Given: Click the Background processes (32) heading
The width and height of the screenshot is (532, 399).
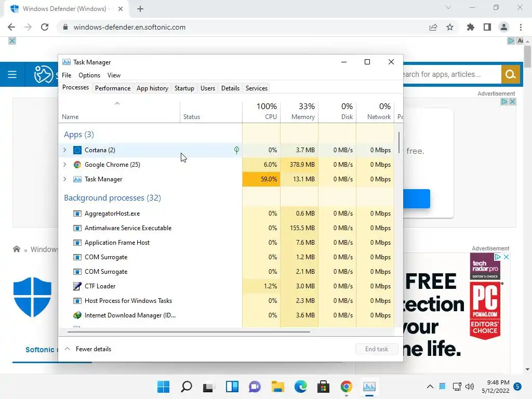Looking at the screenshot, I should click(x=112, y=197).
